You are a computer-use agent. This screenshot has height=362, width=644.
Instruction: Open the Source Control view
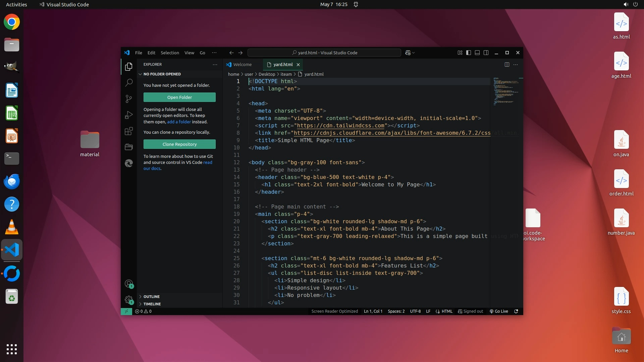(x=129, y=99)
